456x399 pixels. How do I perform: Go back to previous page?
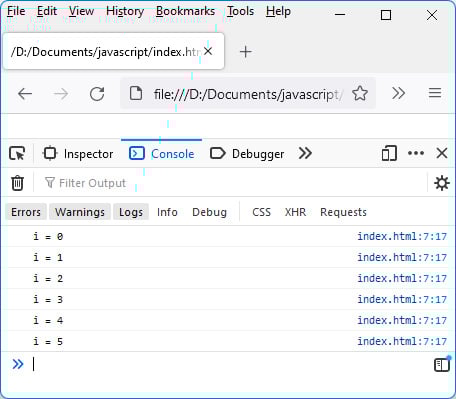click(x=25, y=94)
